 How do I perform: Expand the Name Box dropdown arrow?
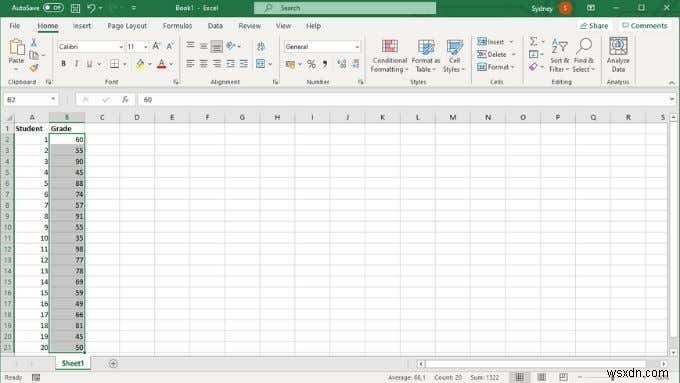click(53, 99)
